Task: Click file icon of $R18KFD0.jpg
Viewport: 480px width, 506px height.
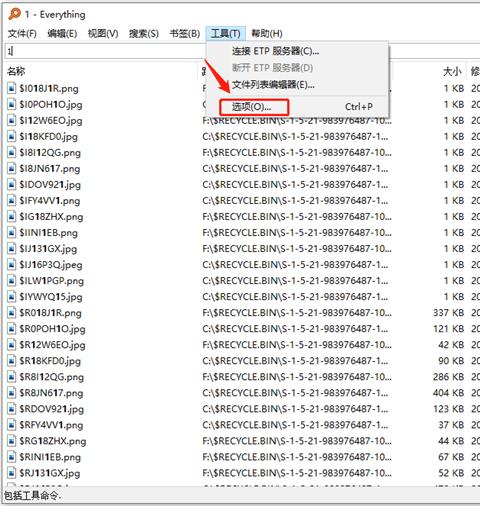Action: coord(12,361)
